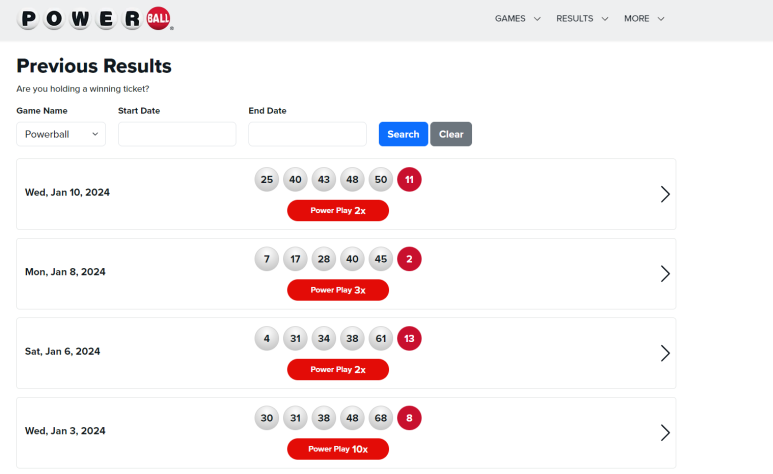Screen dimensions: 773x474
Task: Select the Wed, Jan 3, 2024 date text
Action: coord(65,431)
